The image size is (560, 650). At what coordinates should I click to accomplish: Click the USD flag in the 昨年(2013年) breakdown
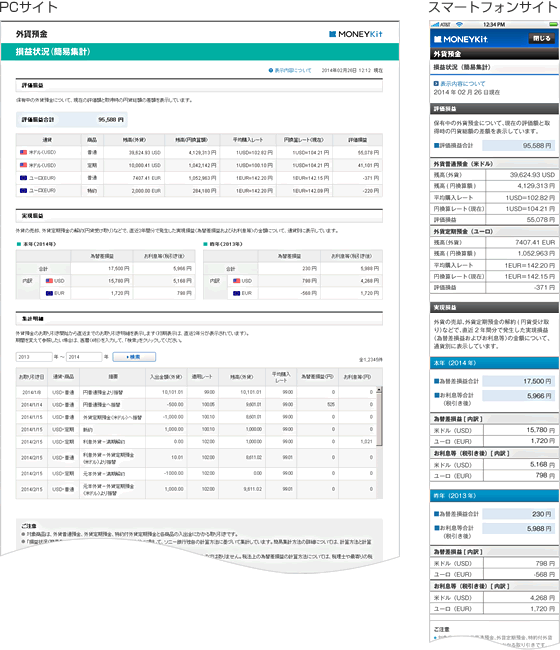point(237,281)
